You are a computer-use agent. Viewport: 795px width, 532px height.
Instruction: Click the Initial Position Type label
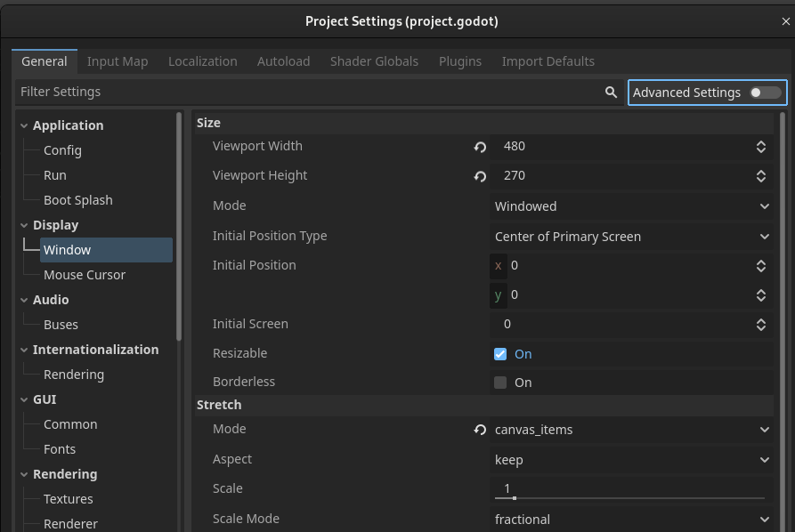tap(270, 236)
